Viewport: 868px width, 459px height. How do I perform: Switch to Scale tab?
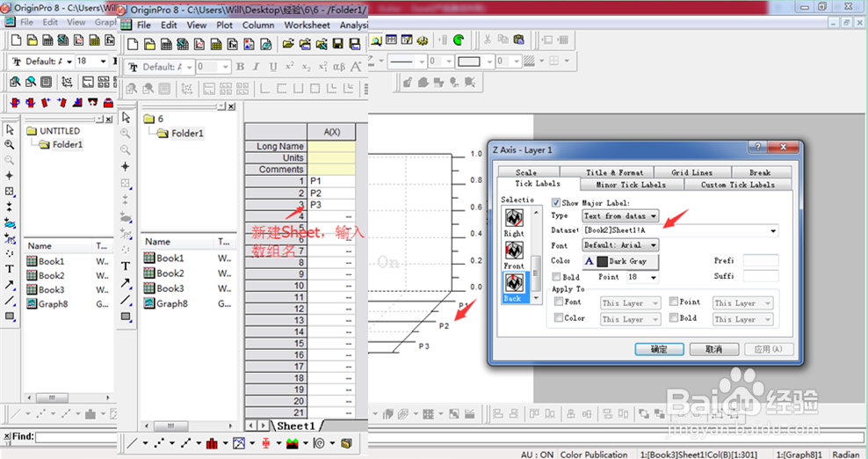click(528, 171)
